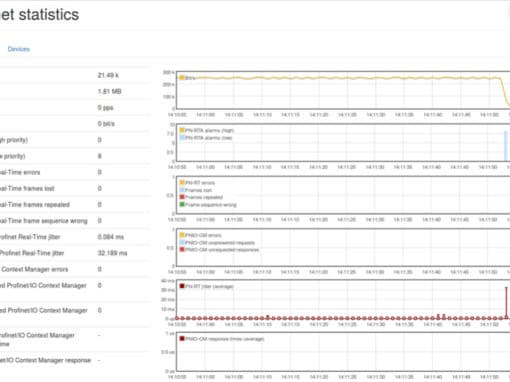510x382 pixels.
Task: Click red Frames repeated legend swatch
Action: (x=182, y=197)
